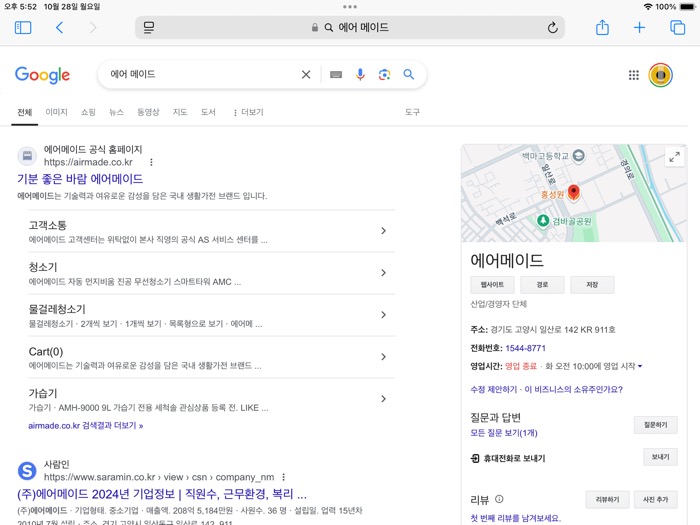The image size is (700, 525).
Task: Open the Safari share sheet
Action: (x=602, y=27)
